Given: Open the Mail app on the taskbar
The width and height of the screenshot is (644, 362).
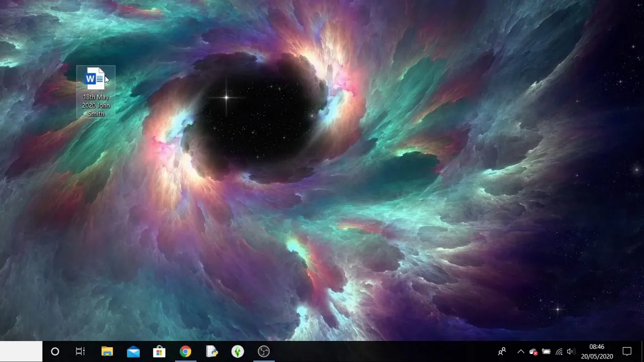Looking at the screenshot, I should (133, 351).
